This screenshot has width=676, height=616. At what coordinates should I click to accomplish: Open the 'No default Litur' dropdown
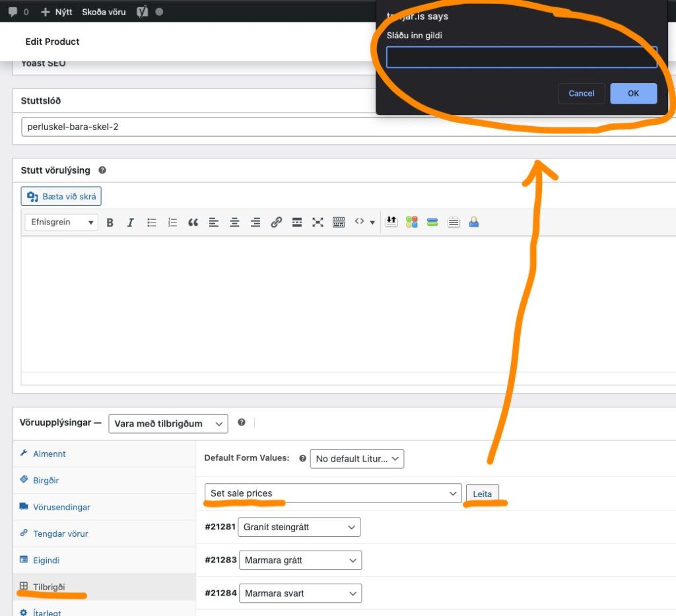coord(356,459)
